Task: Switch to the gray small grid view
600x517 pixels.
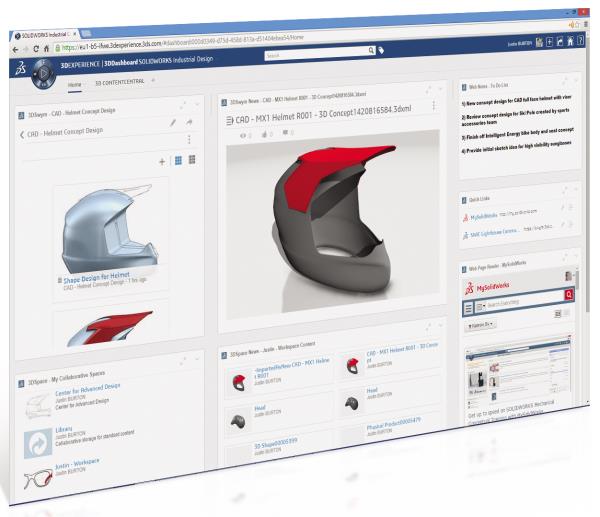Action: pos(192,159)
